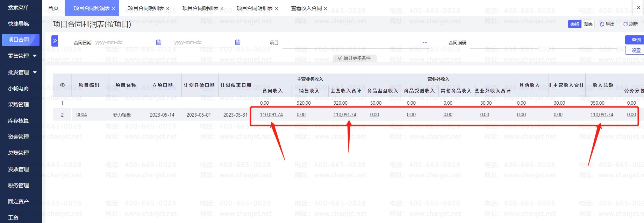Open 商品盘盈收入 value 30.00 in row 1
Screen dimensions: 644x223
click(x=376, y=103)
